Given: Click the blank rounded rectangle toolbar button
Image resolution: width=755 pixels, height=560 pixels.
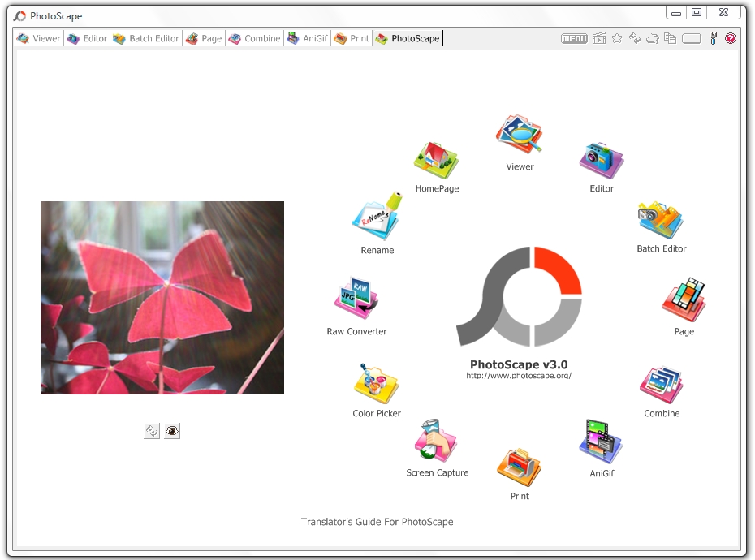Looking at the screenshot, I should pos(692,38).
